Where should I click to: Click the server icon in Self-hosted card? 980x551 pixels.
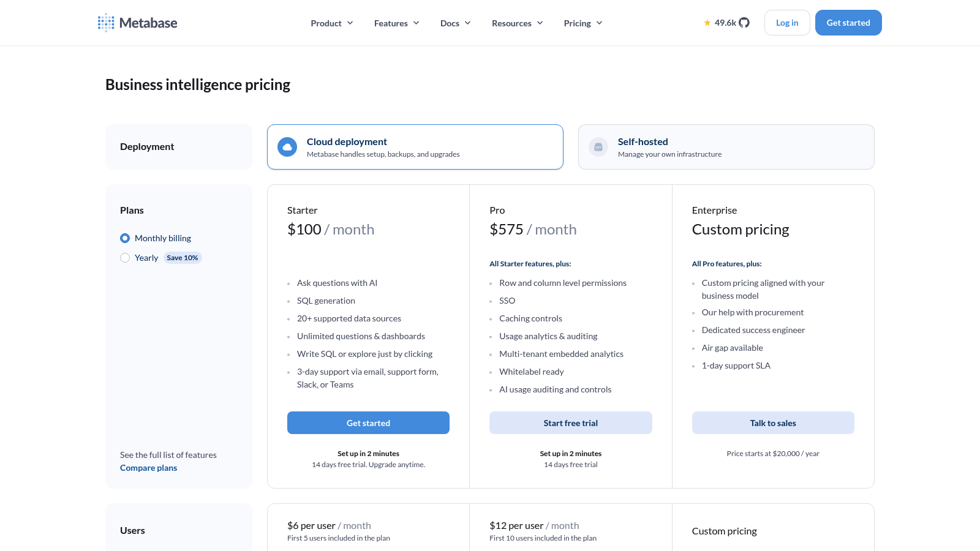[598, 147]
